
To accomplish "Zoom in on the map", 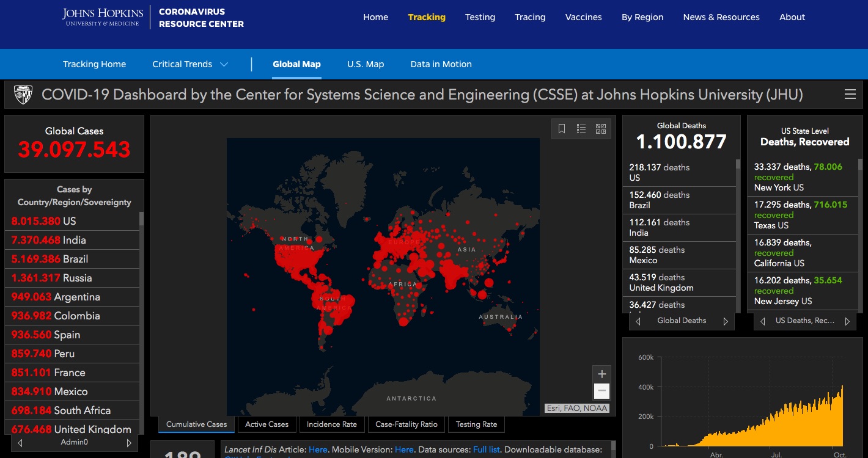I will point(601,374).
